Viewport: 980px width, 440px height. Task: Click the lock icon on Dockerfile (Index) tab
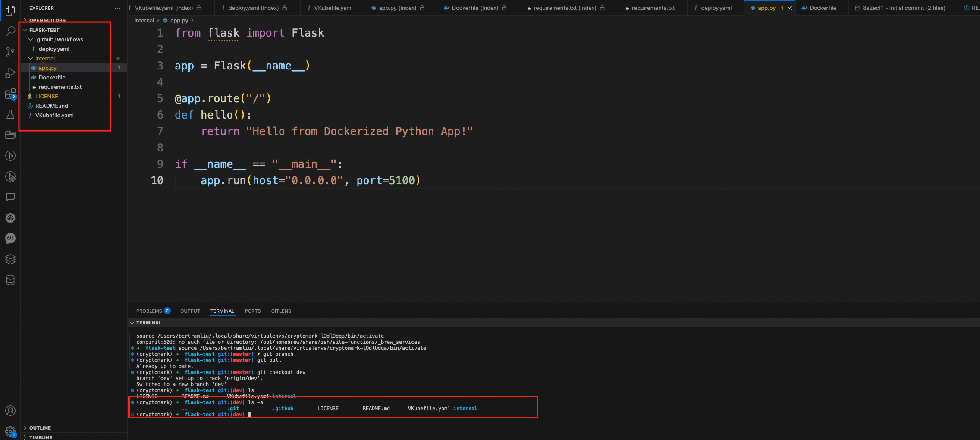pyautogui.click(x=504, y=8)
